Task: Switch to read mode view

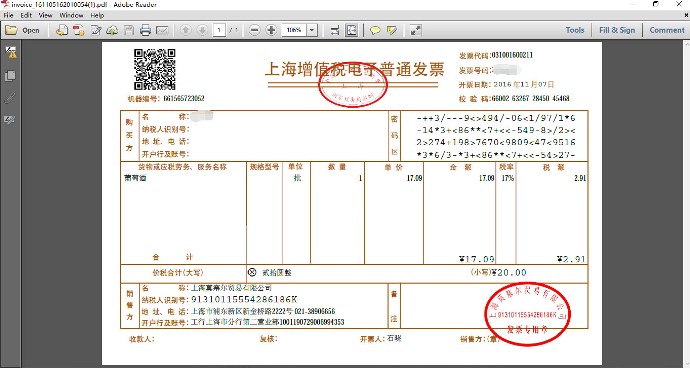Action: 415,30
